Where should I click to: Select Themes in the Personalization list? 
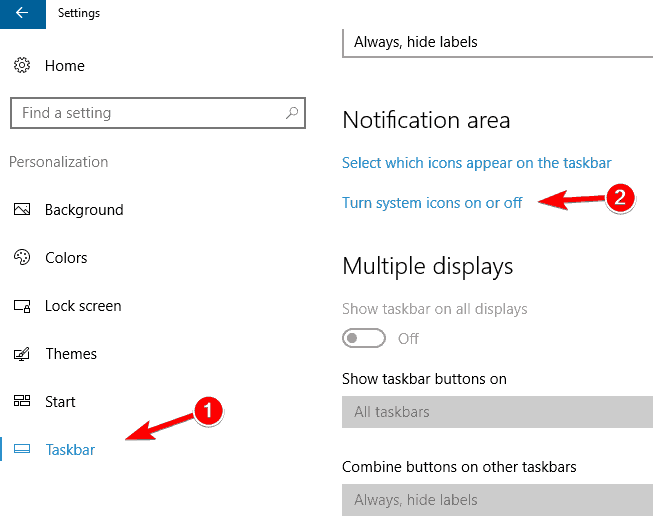click(71, 354)
